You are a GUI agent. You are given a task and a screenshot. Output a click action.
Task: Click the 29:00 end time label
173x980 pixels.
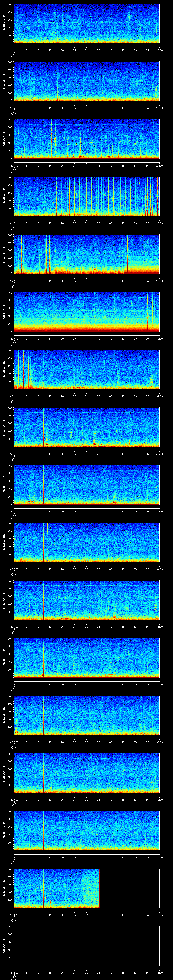click(159, 281)
